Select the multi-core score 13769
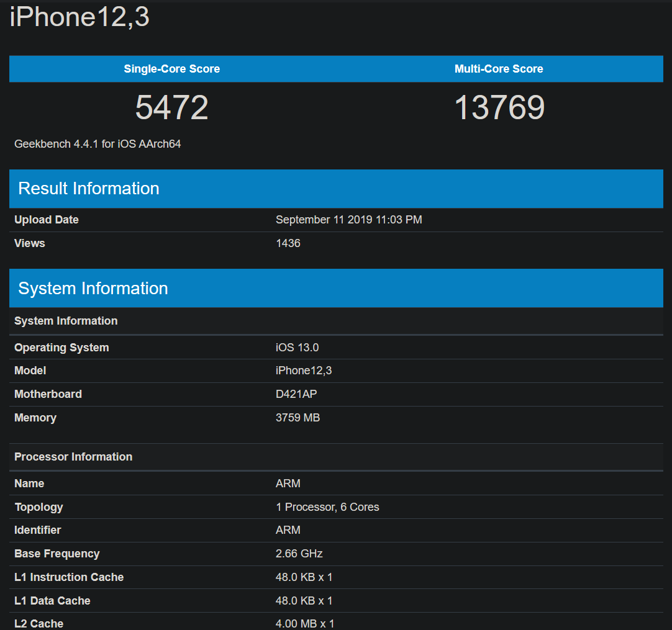Viewport: 672px width, 630px height. click(x=499, y=107)
